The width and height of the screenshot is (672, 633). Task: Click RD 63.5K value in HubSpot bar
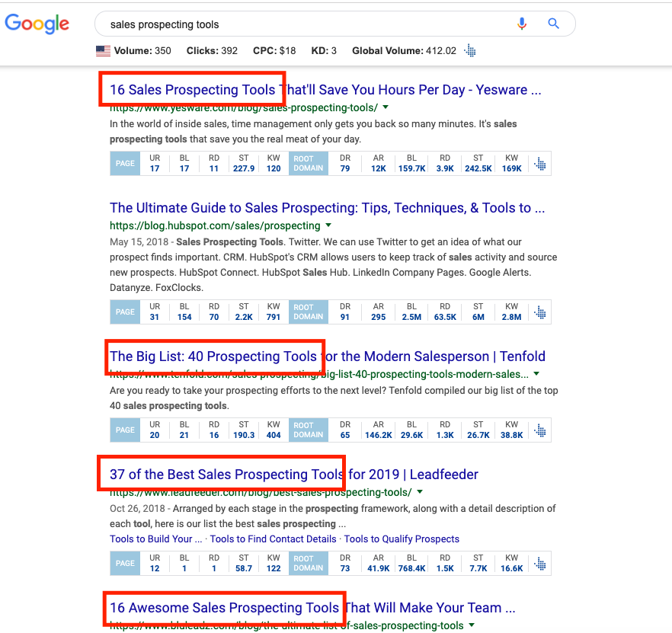[x=445, y=318]
